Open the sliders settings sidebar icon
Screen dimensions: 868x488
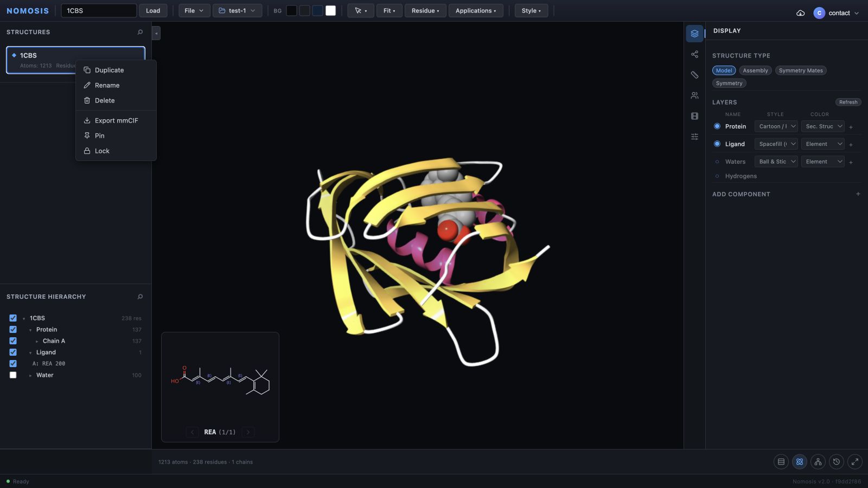click(x=694, y=137)
